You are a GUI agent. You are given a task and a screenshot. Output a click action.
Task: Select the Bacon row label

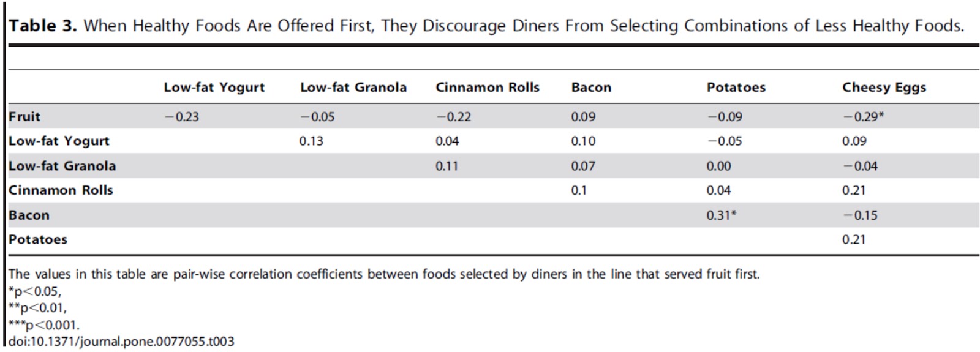tap(29, 215)
